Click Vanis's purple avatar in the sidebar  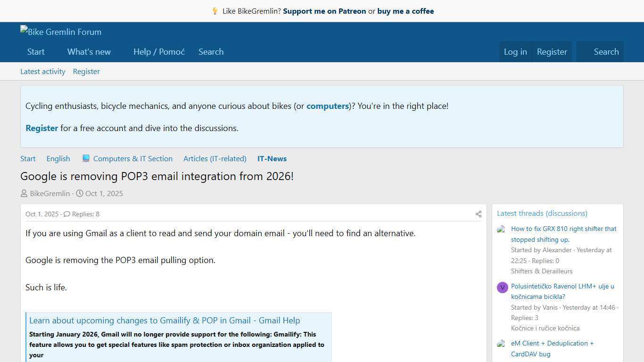coord(502,288)
